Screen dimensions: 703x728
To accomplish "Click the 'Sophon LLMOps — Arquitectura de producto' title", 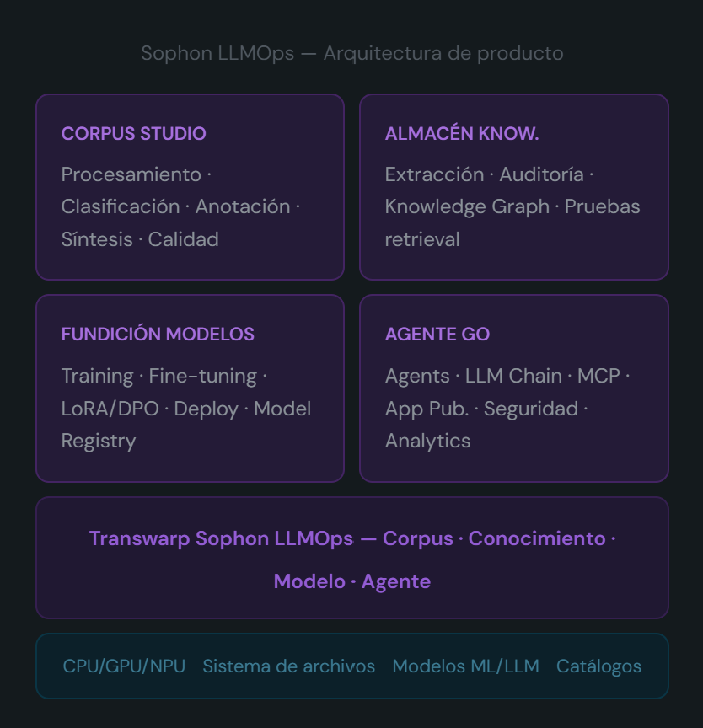I will click(351, 53).
